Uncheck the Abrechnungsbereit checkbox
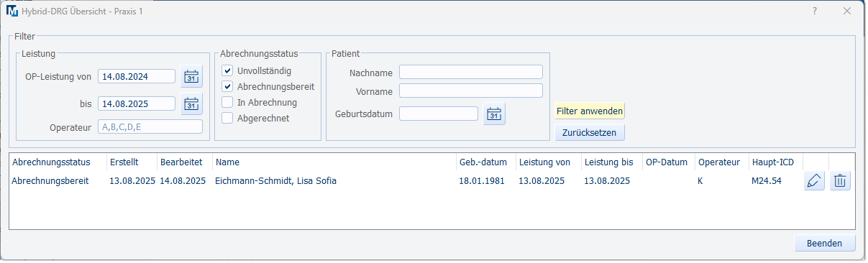Screen dimensions: 868x263 coord(227,86)
